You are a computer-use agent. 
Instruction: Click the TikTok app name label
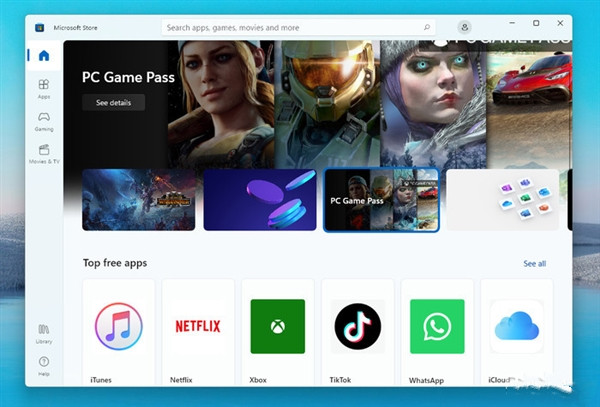(340, 380)
